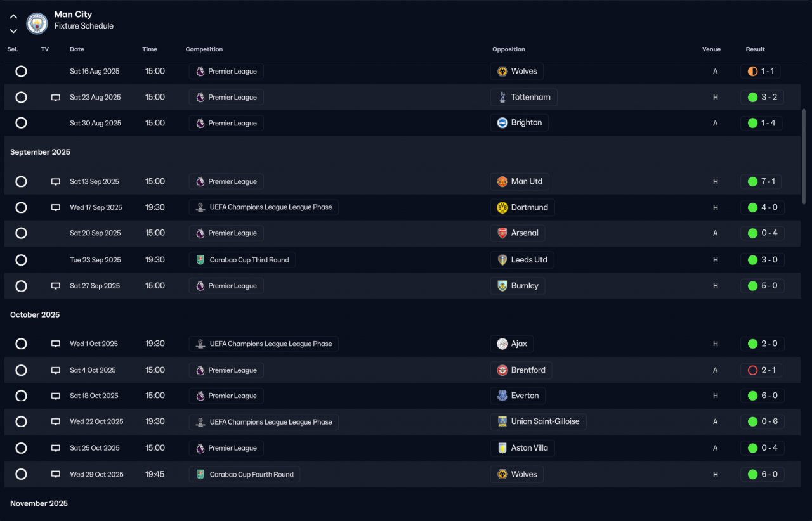
Task: Click the Man Utd club crest
Action: tap(502, 182)
